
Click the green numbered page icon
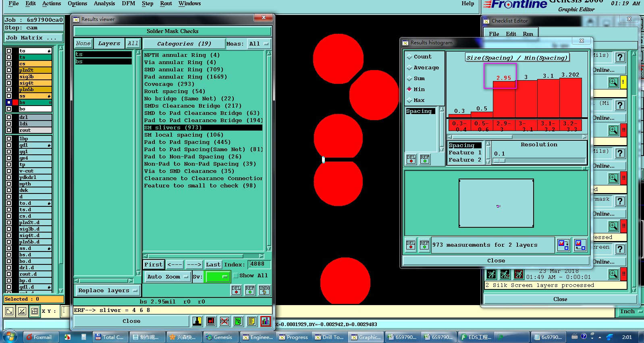238,321
